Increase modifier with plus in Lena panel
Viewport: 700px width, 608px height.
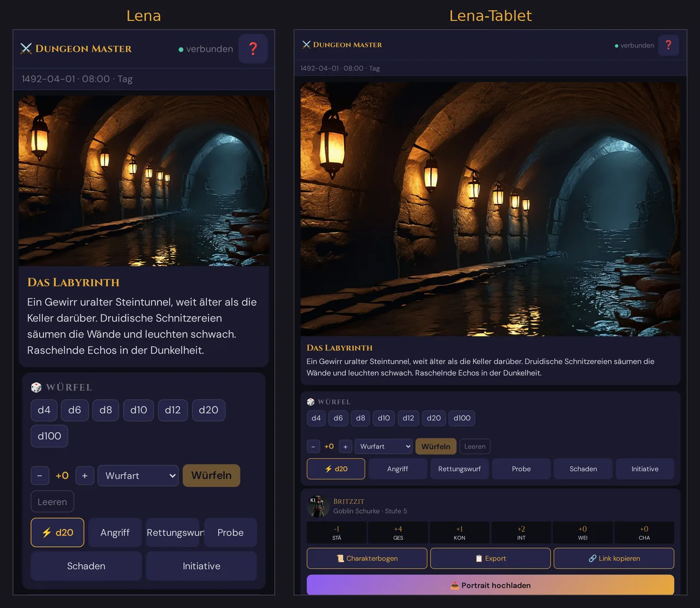tap(85, 476)
